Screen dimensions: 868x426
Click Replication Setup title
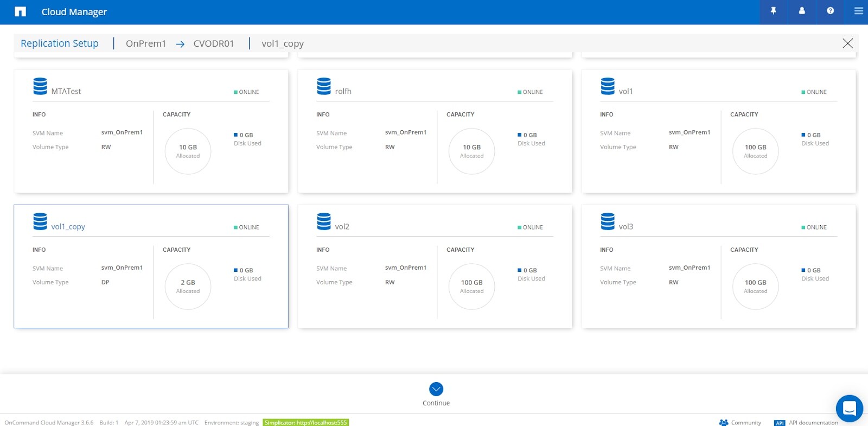tap(60, 43)
